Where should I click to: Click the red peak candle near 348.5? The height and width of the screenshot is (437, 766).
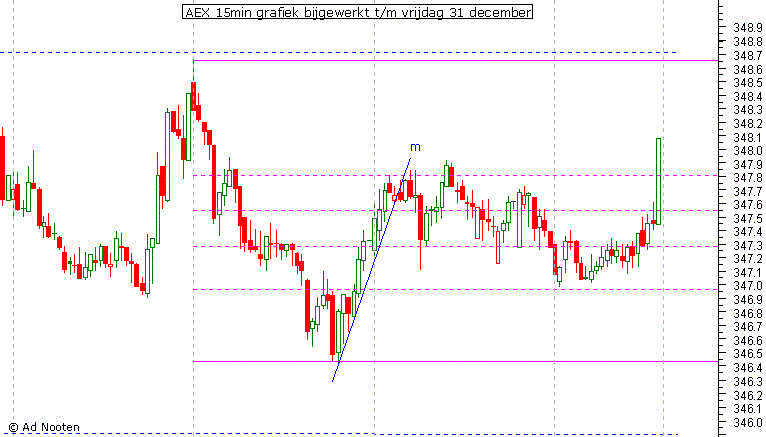tap(193, 95)
